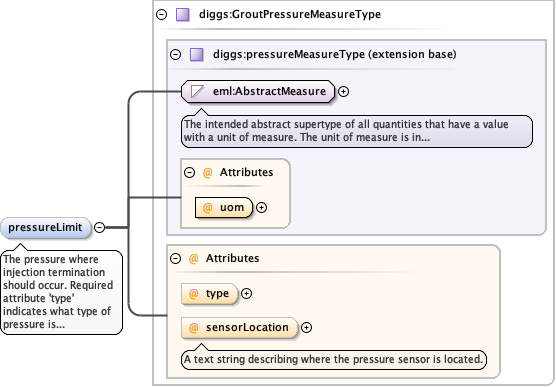
Task: Click the diggs:pressureMeasureType (extension base) title
Action: pos(334,54)
